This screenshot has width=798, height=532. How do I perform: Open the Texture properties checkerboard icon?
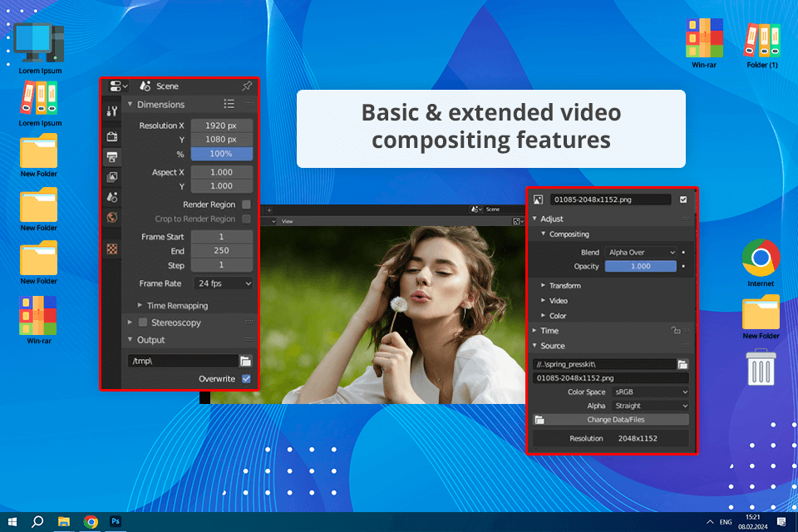pyautogui.click(x=112, y=249)
